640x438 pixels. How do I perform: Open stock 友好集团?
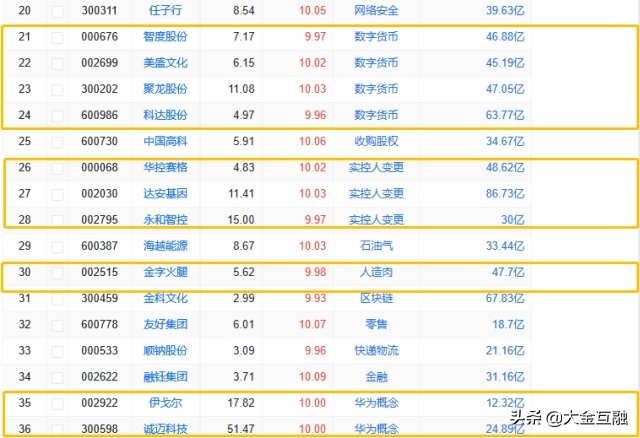click(165, 324)
